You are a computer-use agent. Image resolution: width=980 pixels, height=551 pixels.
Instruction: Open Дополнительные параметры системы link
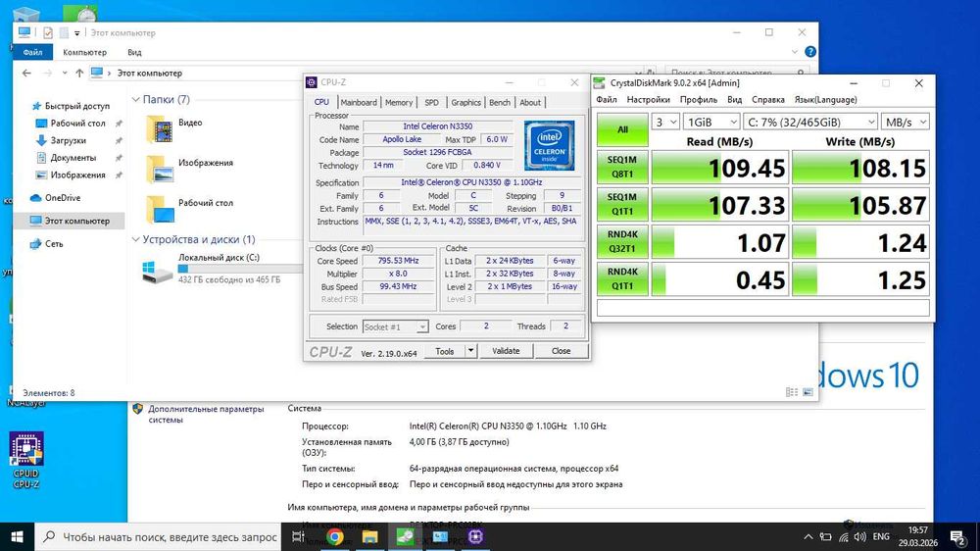tap(206, 415)
